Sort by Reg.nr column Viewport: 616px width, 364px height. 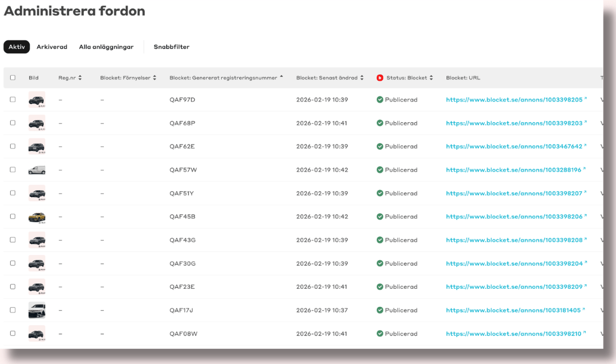[70, 78]
